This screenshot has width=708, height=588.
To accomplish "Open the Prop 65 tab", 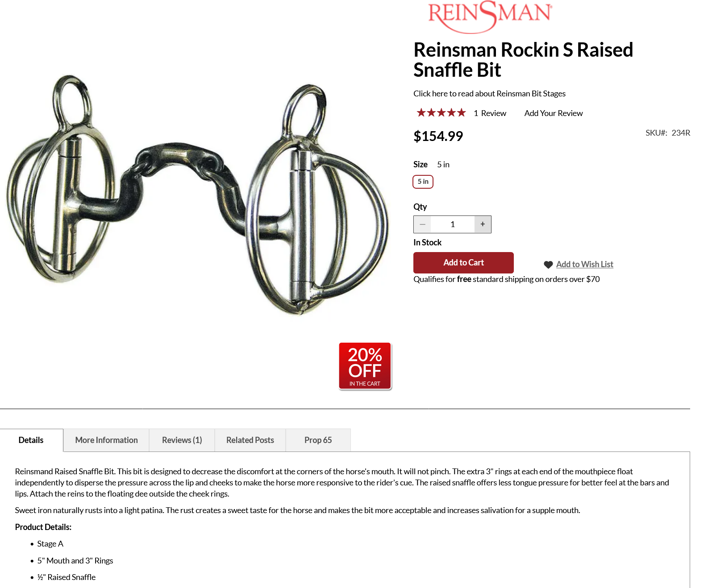I will point(318,440).
